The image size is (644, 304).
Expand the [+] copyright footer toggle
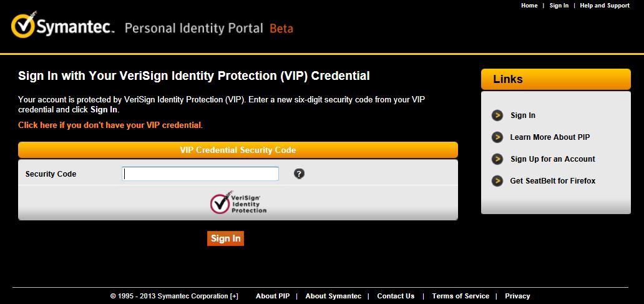coord(234,297)
